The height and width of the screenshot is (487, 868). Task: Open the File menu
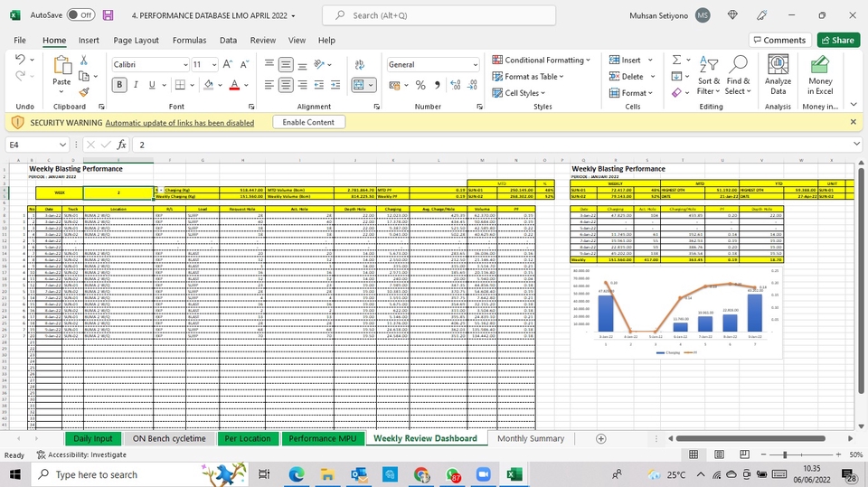20,41
